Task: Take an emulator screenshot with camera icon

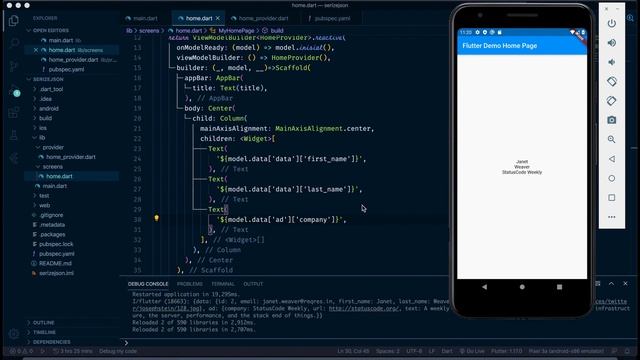Action: (x=611, y=120)
